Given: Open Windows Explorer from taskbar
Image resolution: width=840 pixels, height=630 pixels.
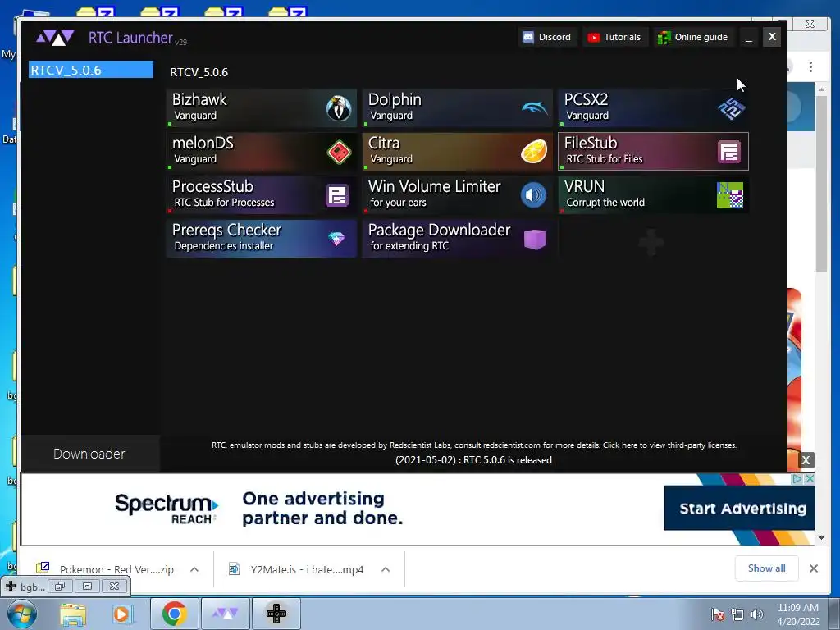Looking at the screenshot, I should (x=73, y=614).
